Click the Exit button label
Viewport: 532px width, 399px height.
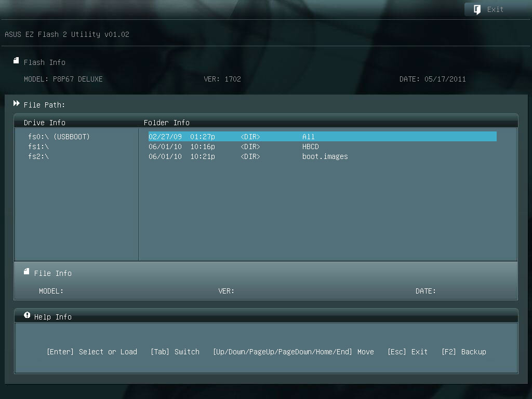(x=495, y=9)
